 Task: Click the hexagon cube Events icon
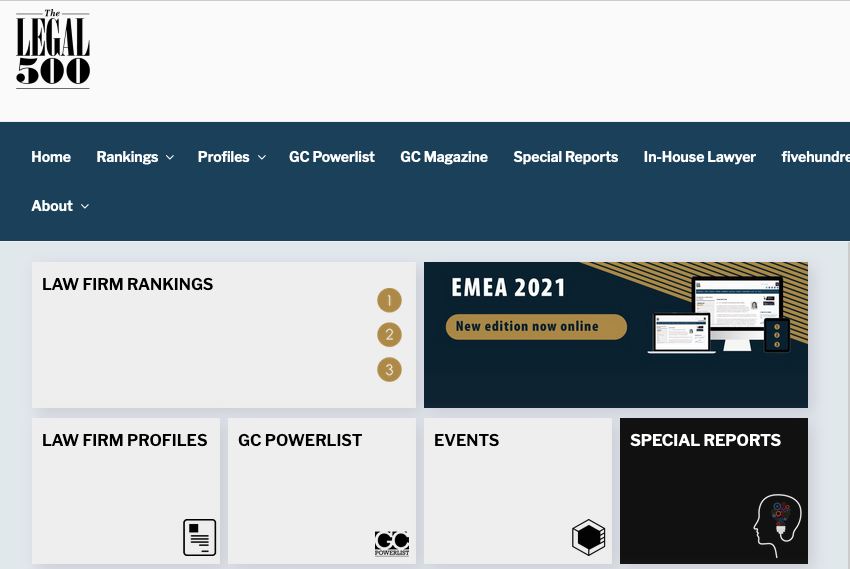coord(589,537)
